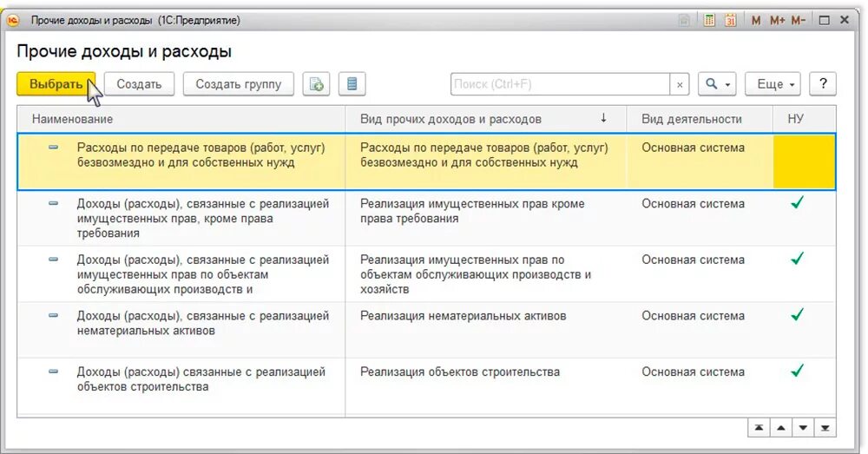Open the calendar icon in title bar
The width and height of the screenshot is (868, 454).
coord(731,21)
